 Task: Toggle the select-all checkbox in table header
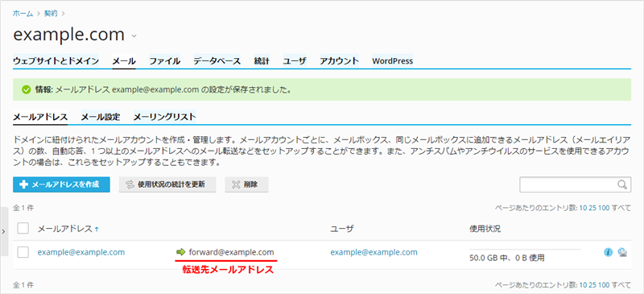pos(23,228)
